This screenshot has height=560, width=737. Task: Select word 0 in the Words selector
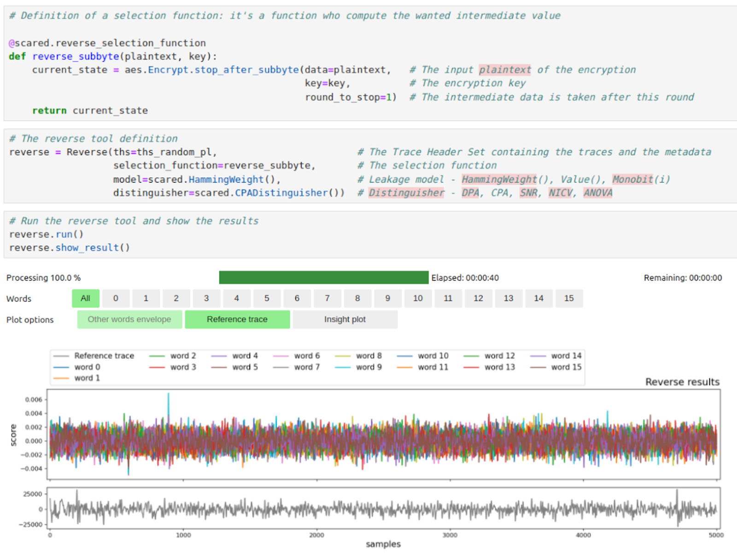pyautogui.click(x=116, y=298)
